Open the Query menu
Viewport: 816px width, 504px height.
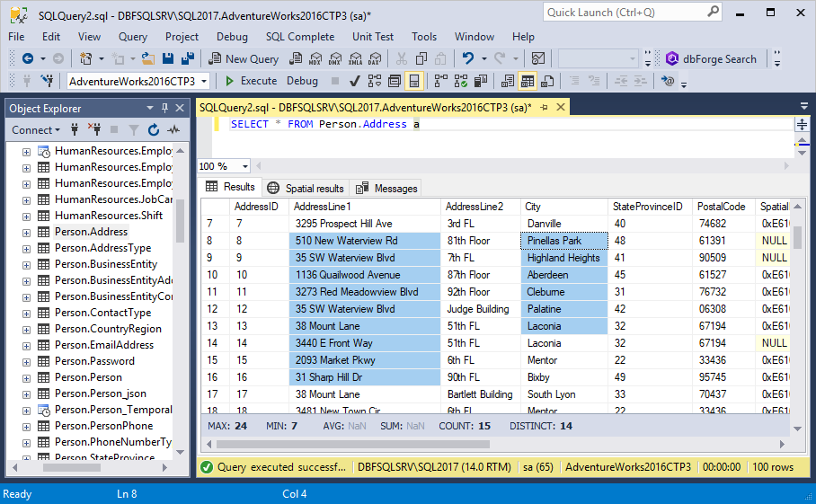coord(133,37)
